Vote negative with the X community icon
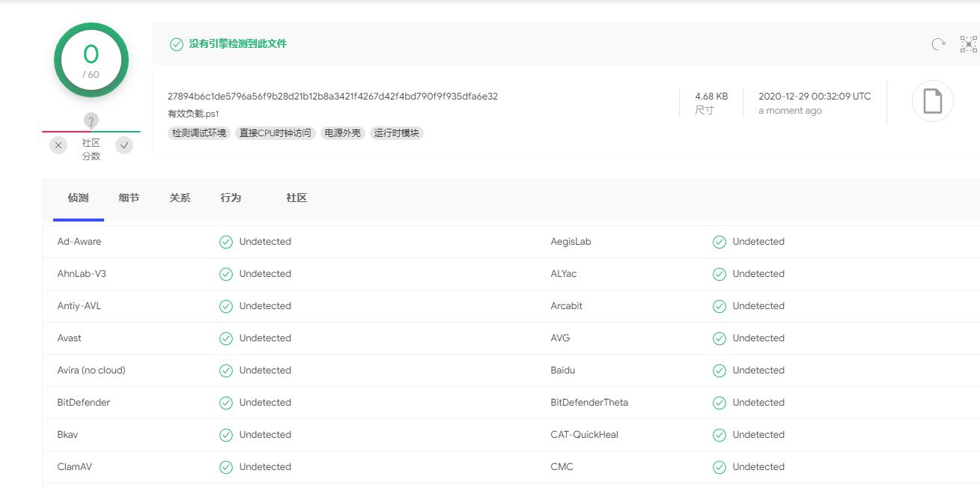Image resolution: width=980 pixels, height=488 pixels. 59,145
